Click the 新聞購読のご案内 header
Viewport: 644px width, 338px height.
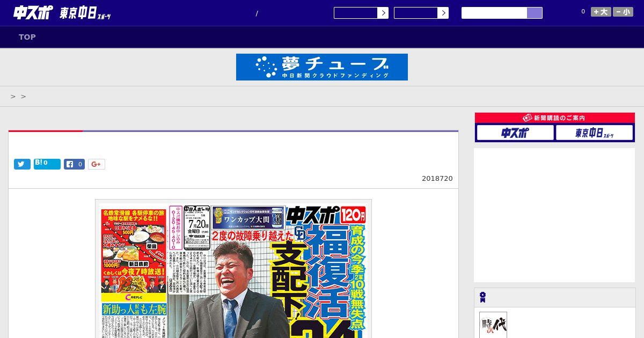click(x=555, y=118)
